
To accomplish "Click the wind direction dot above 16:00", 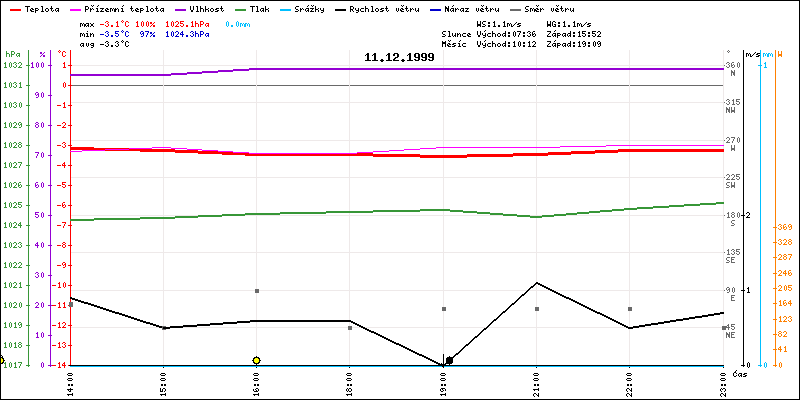I will [x=257, y=291].
